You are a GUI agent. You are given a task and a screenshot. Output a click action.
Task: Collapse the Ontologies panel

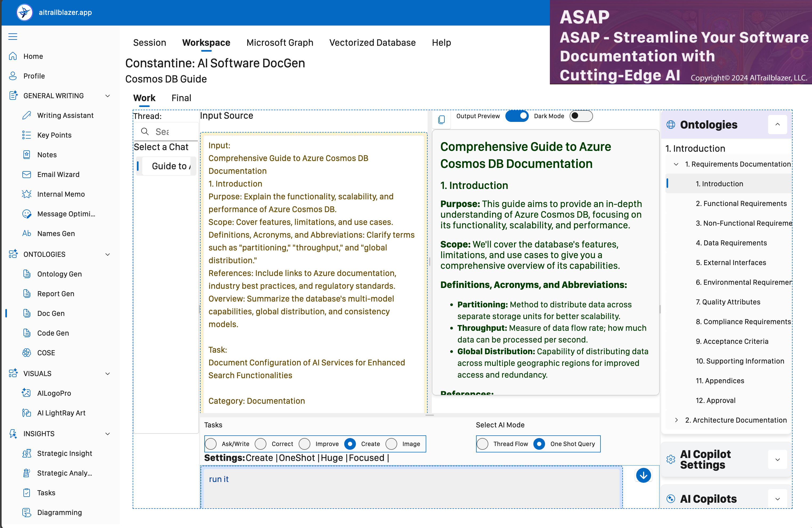[777, 125]
